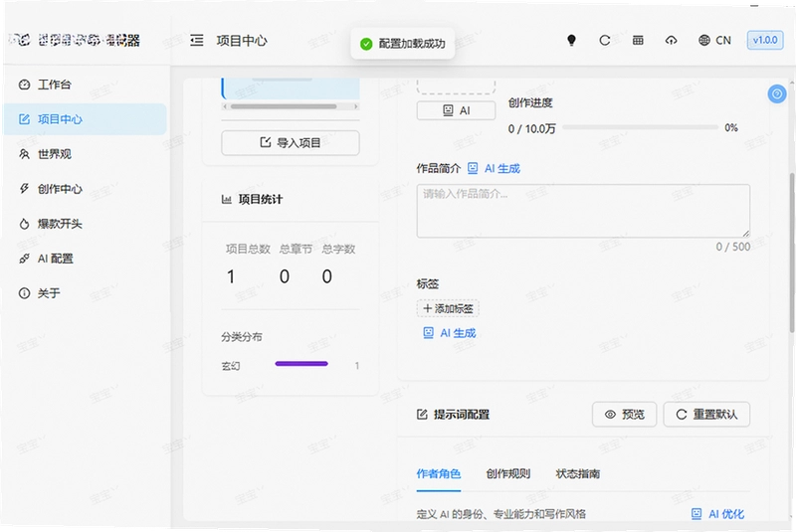796x532 pixels.
Task: Switch to 状态指南 tab
Action: [578, 473]
